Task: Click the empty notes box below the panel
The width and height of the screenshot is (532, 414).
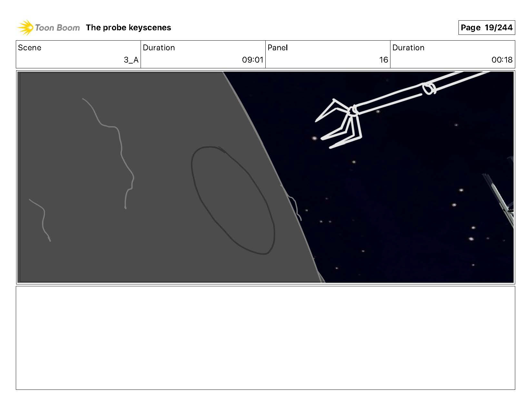Action: pos(265,338)
